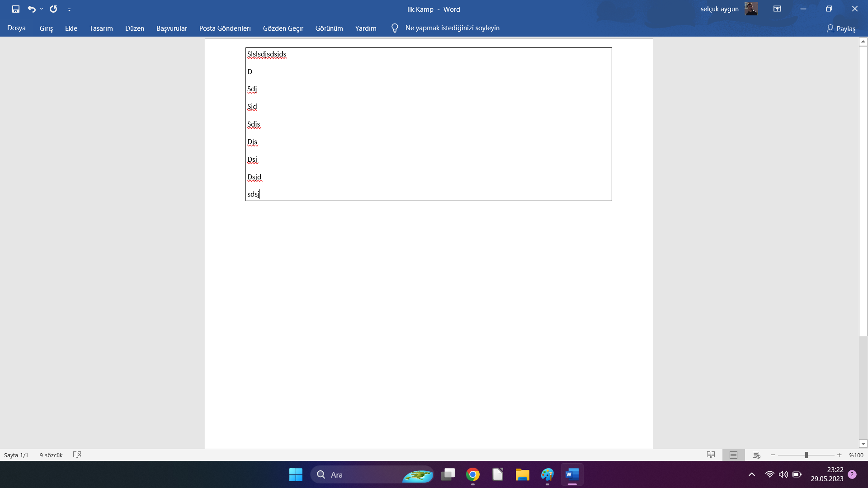Click spelling proofing status icon
868x488 pixels.
pyautogui.click(x=77, y=455)
